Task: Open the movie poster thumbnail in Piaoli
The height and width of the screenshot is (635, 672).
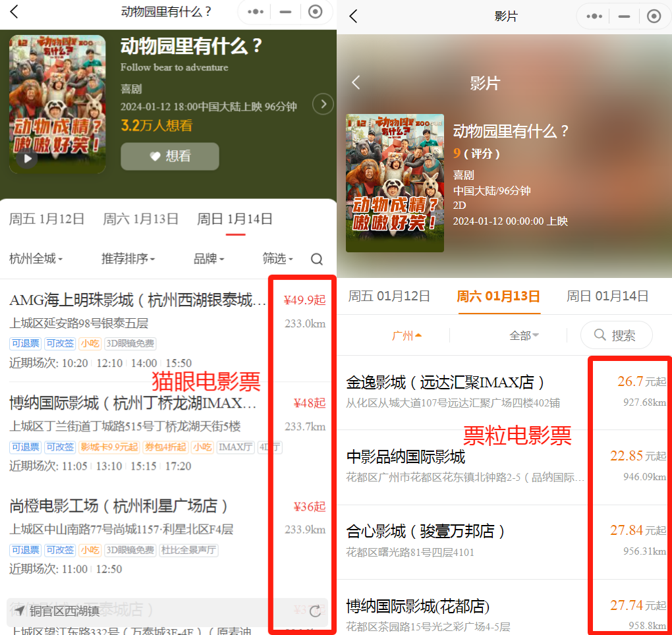Action: click(x=395, y=183)
